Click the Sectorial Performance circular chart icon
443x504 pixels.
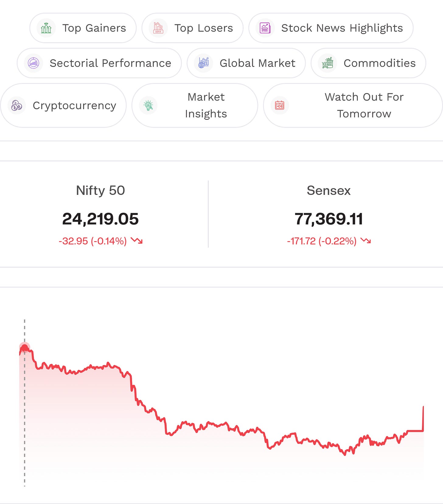33,63
